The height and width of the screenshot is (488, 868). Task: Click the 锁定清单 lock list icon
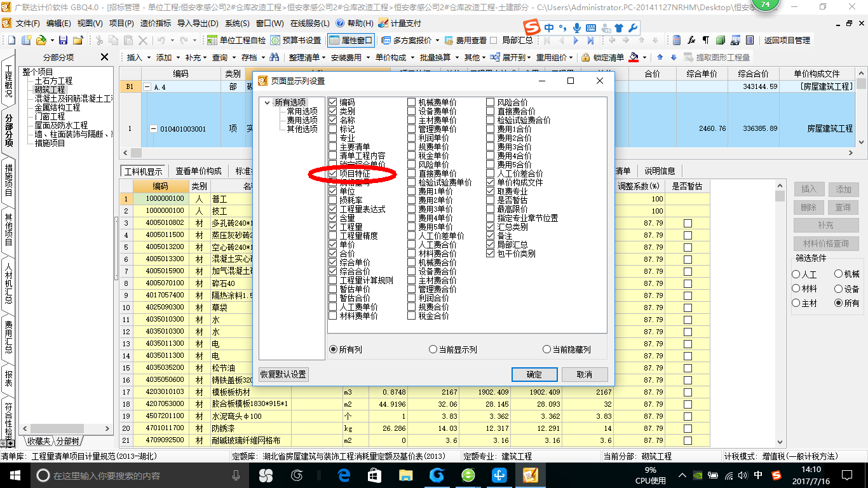tap(602, 57)
